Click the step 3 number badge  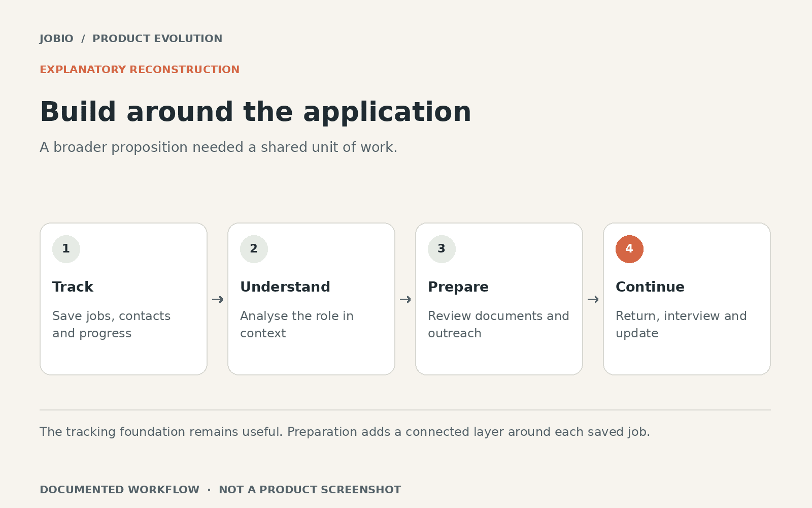click(442, 249)
